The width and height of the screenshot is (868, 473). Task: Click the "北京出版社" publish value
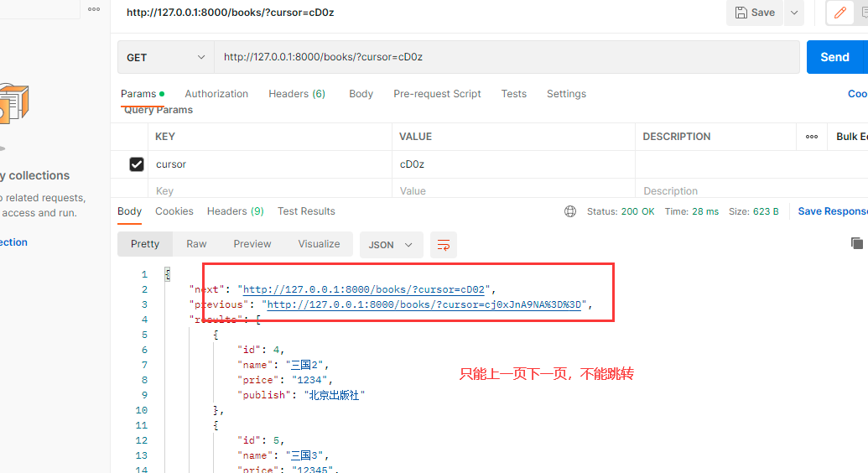tap(335, 396)
